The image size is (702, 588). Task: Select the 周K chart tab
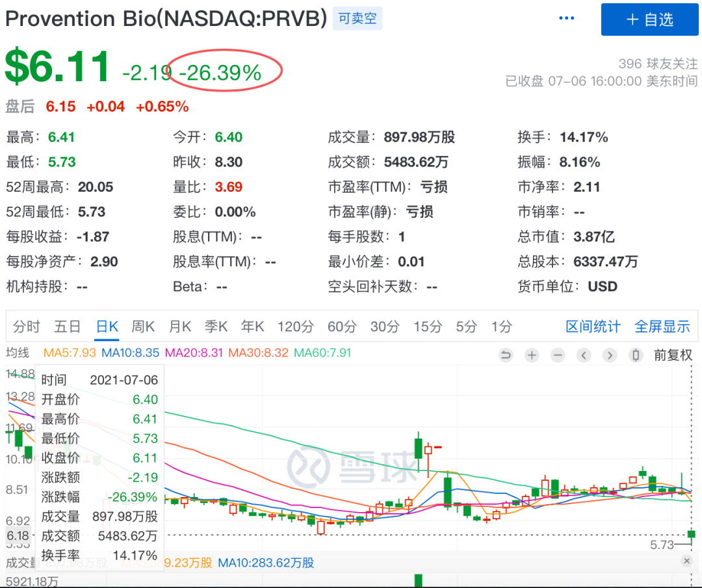pyautogui.click(x=143, y=327)
